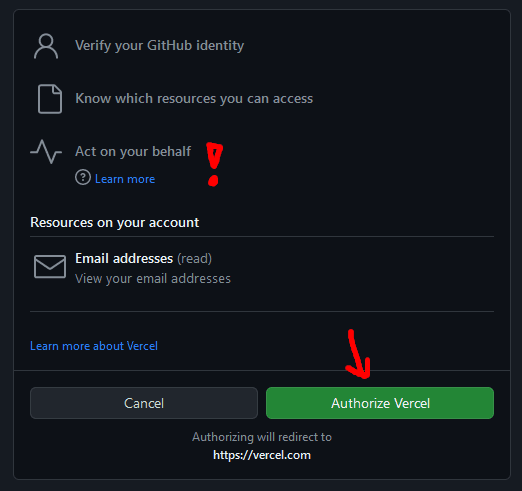Click the question mark help icon

pos(83,177)
